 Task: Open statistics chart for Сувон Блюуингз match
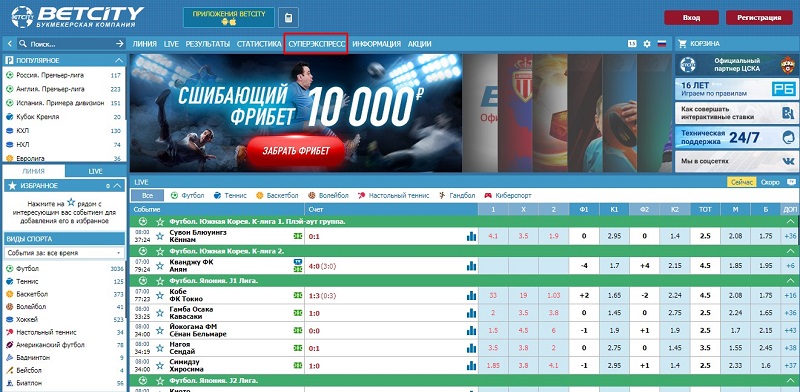click(x=471, y=236)
